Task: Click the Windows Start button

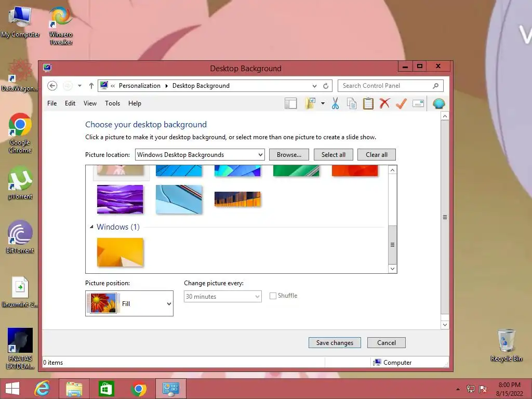Action: click(x=12, y=389)
